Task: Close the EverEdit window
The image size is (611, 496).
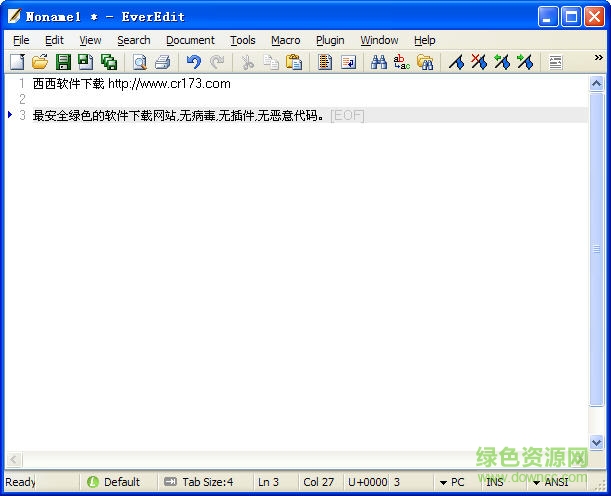Action: [x=594, y=16]
